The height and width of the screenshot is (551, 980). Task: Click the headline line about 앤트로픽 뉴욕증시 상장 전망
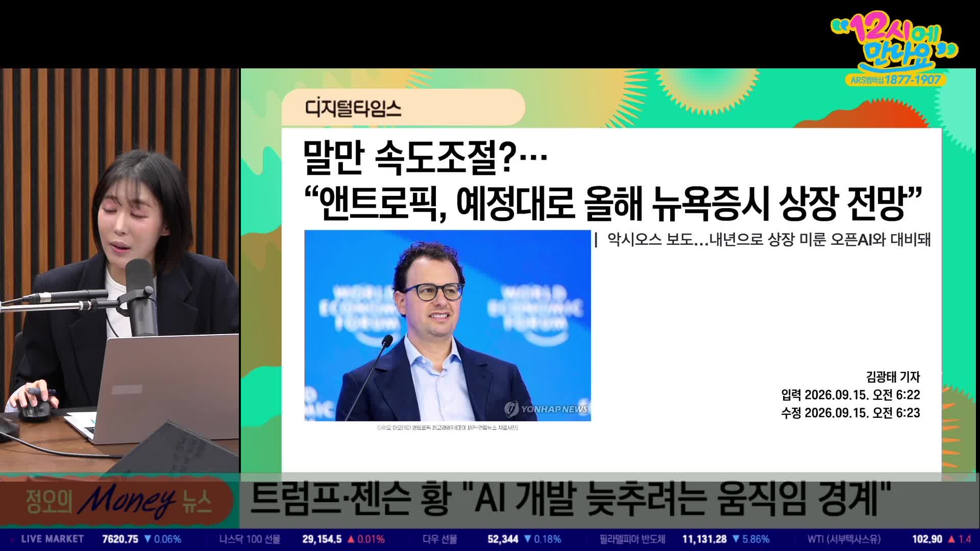(x=612, y=204)
